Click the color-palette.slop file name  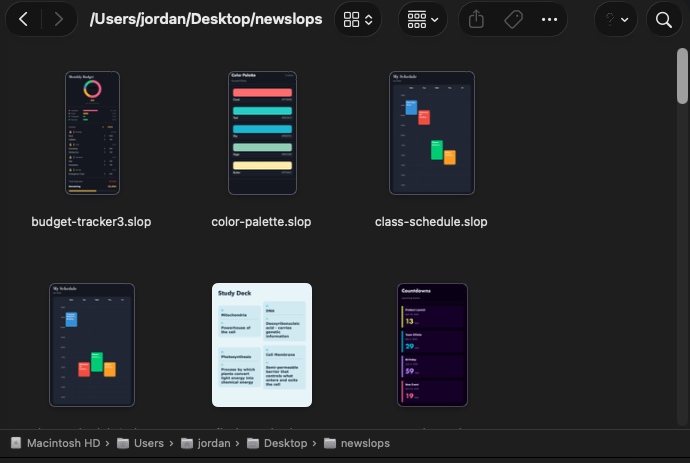[x=261, y=222]
